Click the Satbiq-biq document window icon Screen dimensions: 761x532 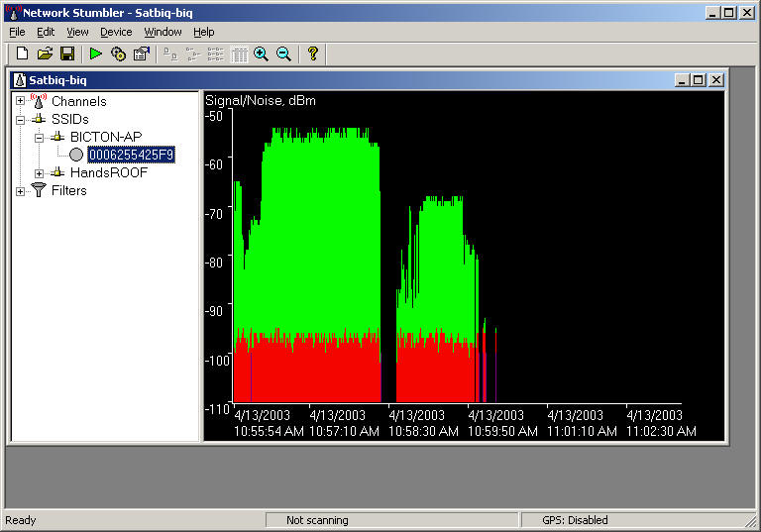[20, 80]
